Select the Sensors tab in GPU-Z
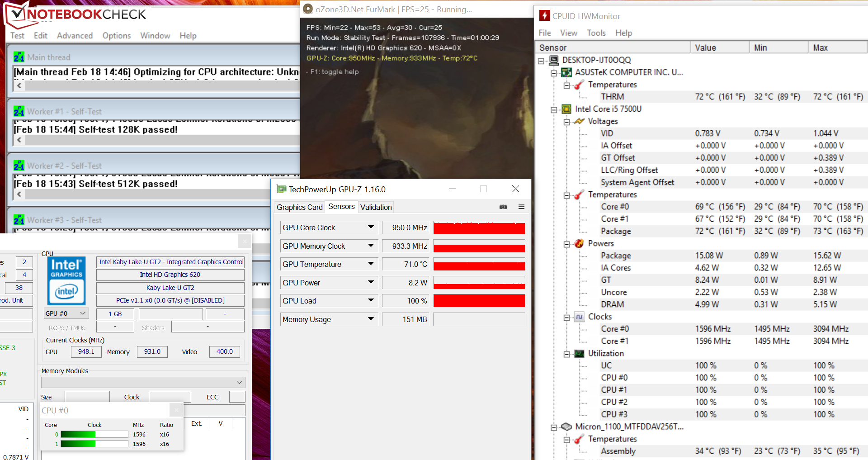This screenshot has width=868, height=460. [x=341, y=207]
